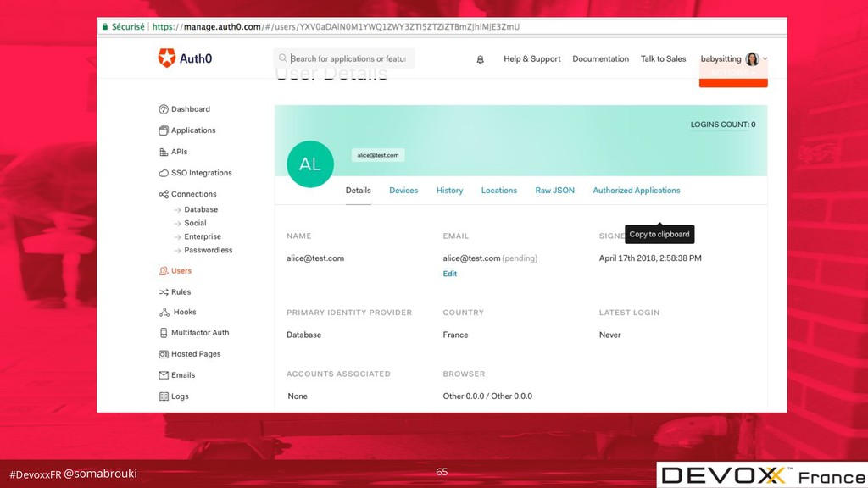Click the signed up date April 17th 2018
Image resolution: width=868 pixels, height=488 pixels.
[650, 258]
